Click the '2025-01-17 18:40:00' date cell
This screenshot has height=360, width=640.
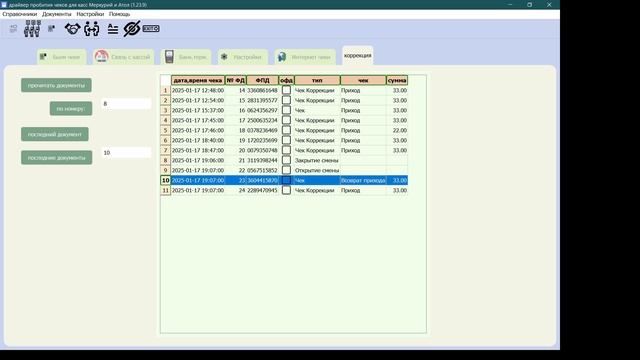tap(198, 140)
